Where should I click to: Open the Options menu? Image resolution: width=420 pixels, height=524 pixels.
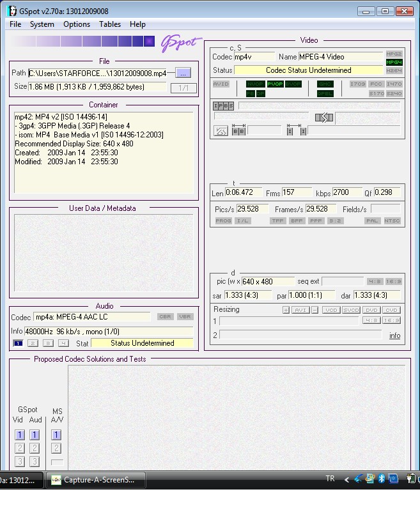click(x=77, y=24)
